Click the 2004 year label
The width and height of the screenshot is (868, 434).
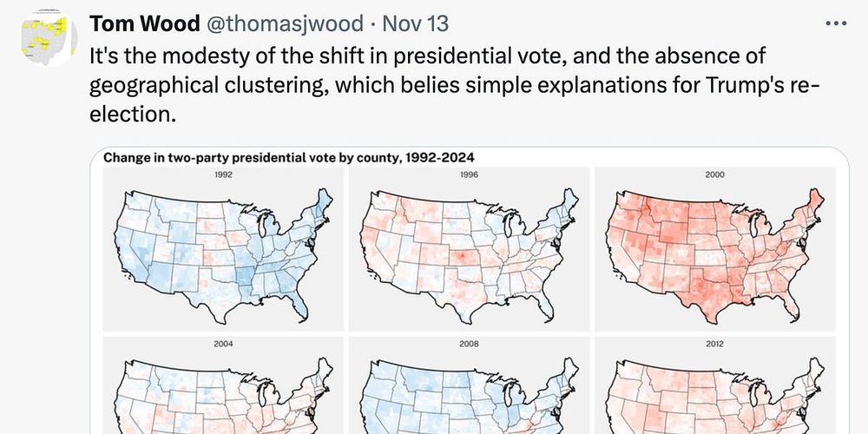click(x=223, y=344)
